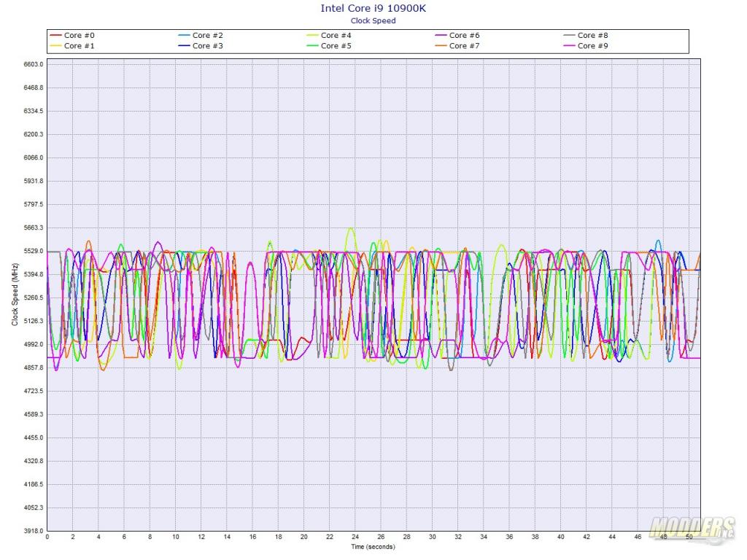The image size is (747, 560).
Task: Click the 6603.0 y-axis tick label
Action: [34, 64]
